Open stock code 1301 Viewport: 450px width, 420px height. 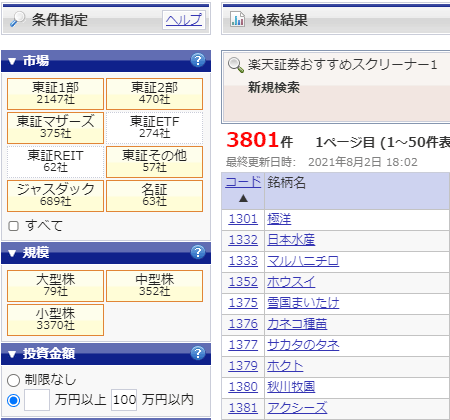tap(243, 219)
